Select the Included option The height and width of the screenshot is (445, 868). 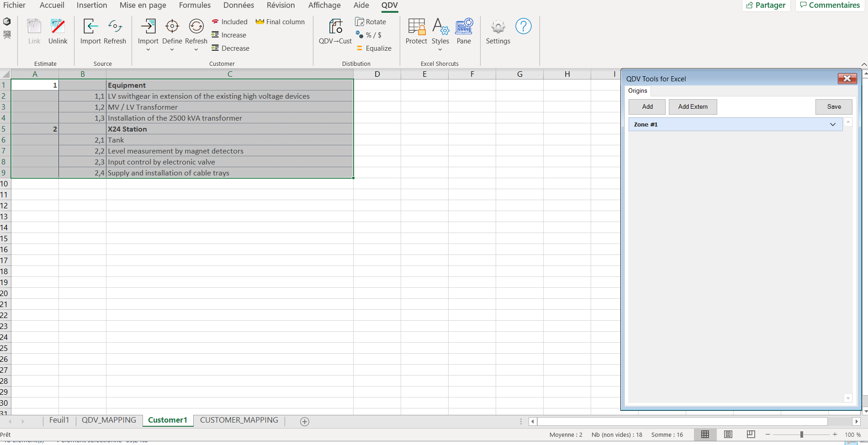[229, 22]
